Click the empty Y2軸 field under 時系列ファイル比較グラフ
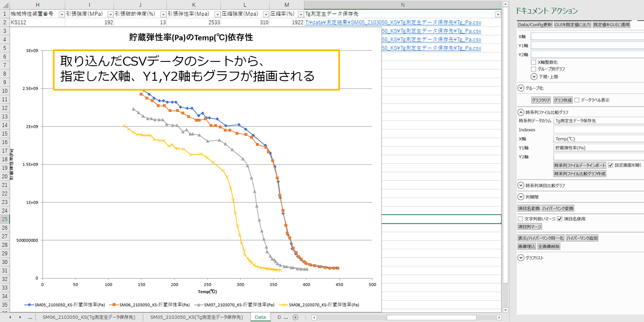This screenshot has height=322, width=644. click(x=598, y=157)
